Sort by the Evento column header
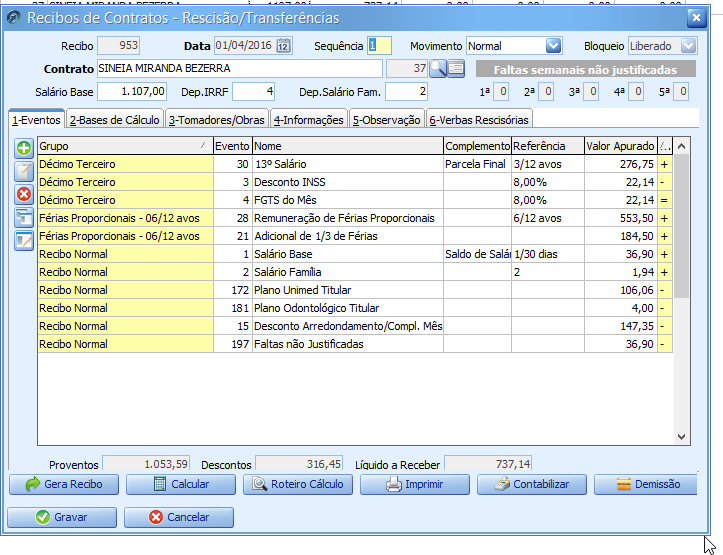 pyautogui.click(x=233, y=146)
